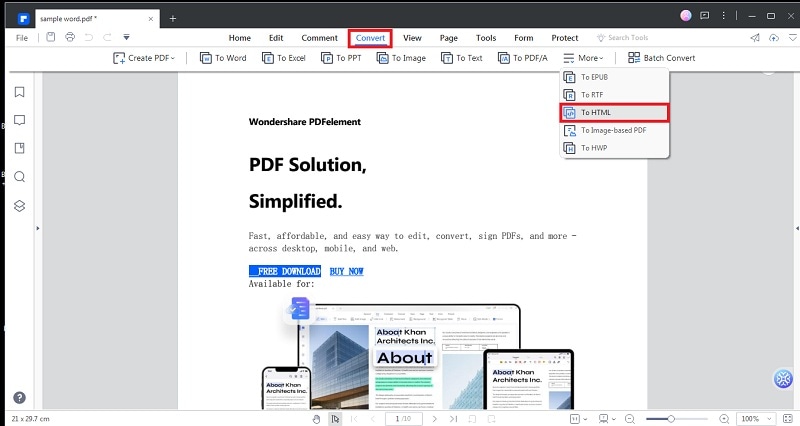
Task: Go to the previous page
Action: click(373, 419)
